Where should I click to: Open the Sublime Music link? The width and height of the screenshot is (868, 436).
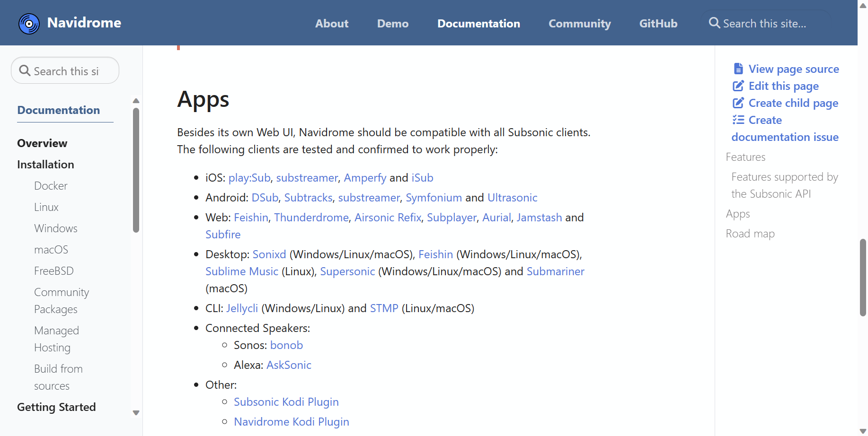coord(242,271)
